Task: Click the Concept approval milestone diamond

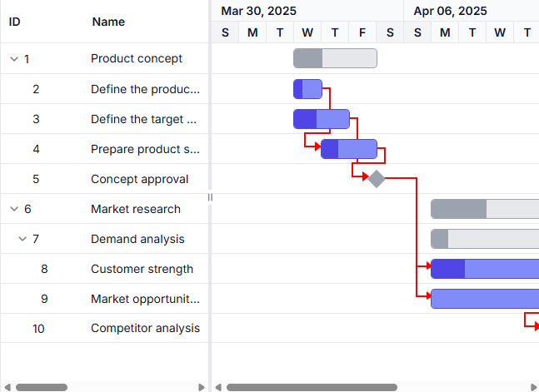Action: pyautogui.click(x=377, y=178)
